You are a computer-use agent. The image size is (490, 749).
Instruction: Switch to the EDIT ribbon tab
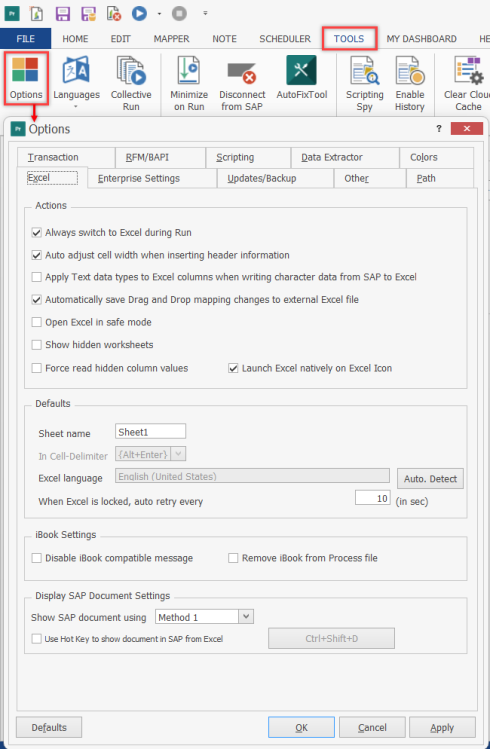click(120, 39)
